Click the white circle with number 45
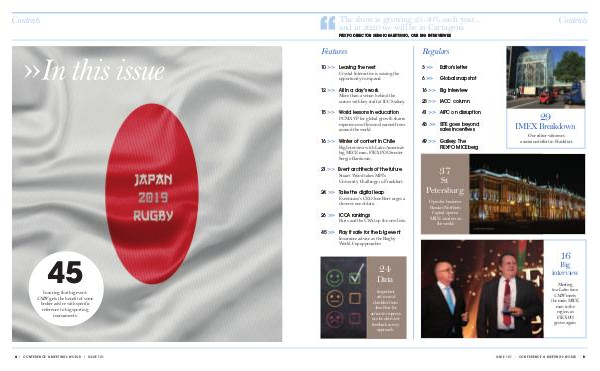Viewport: 600px width, 371px height. [66, 289]
